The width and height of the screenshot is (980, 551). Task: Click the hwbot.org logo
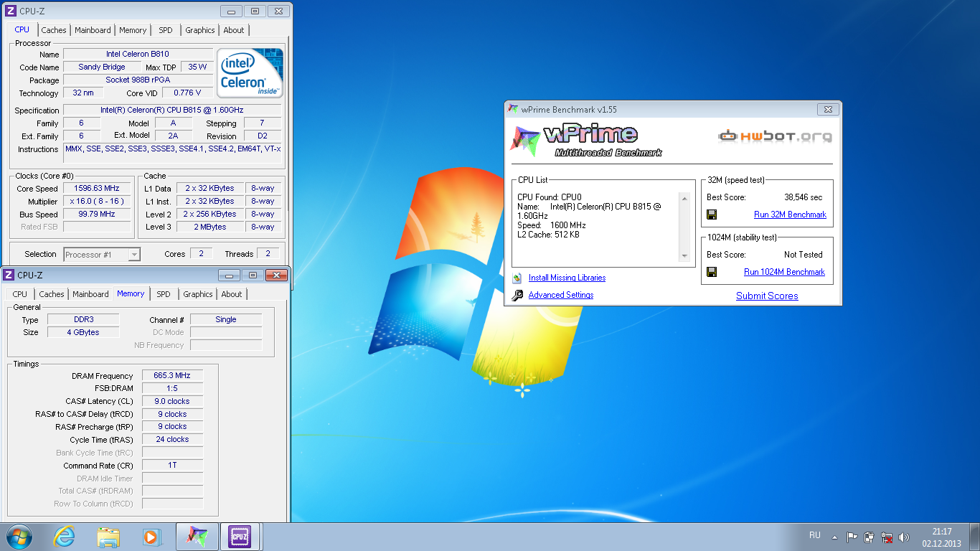(x=776, y=136)
